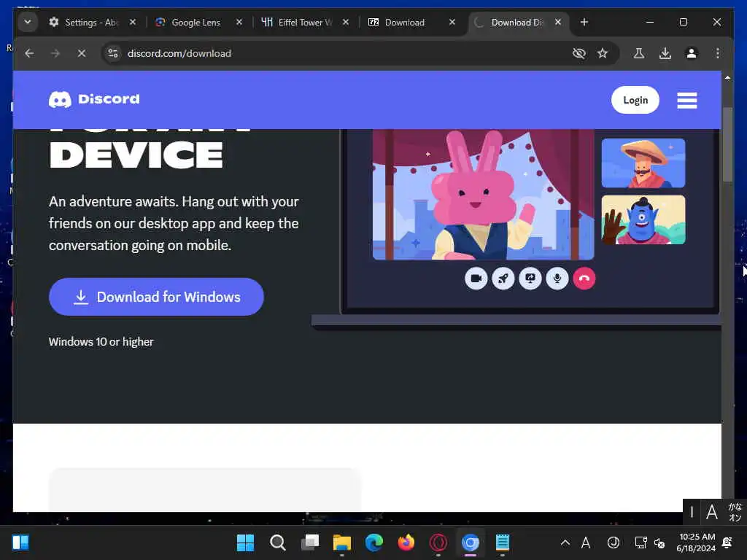Click the Login button
This screenshot has height=560, width=747.
[635, 100]
